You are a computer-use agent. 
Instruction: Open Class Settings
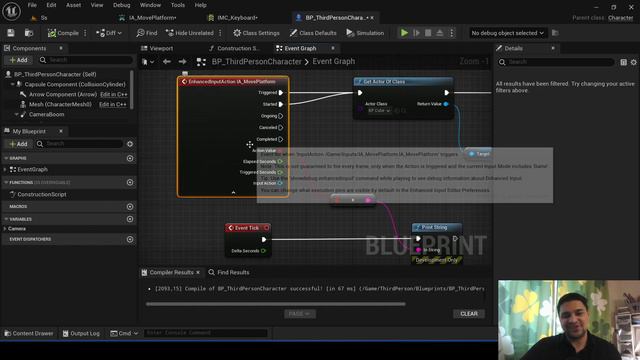[x=256, y=33]
